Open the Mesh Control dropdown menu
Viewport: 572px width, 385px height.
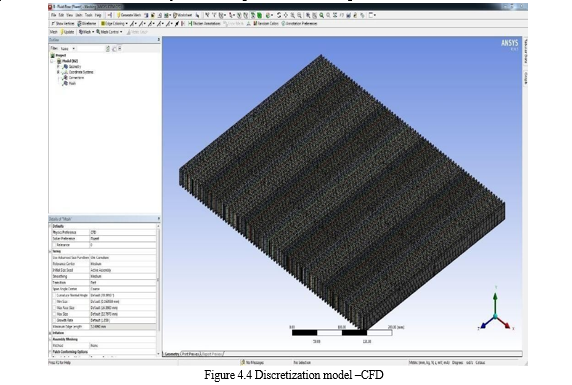coord(109,32)
